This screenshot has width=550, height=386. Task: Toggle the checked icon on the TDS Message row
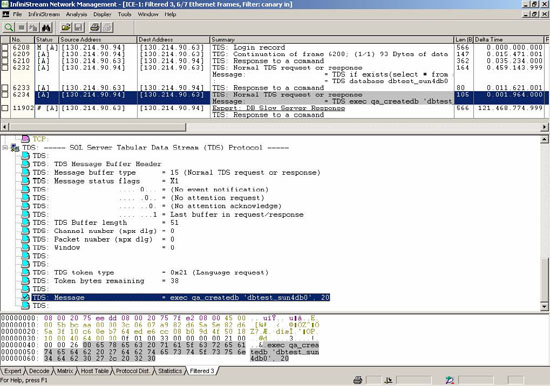25,297
